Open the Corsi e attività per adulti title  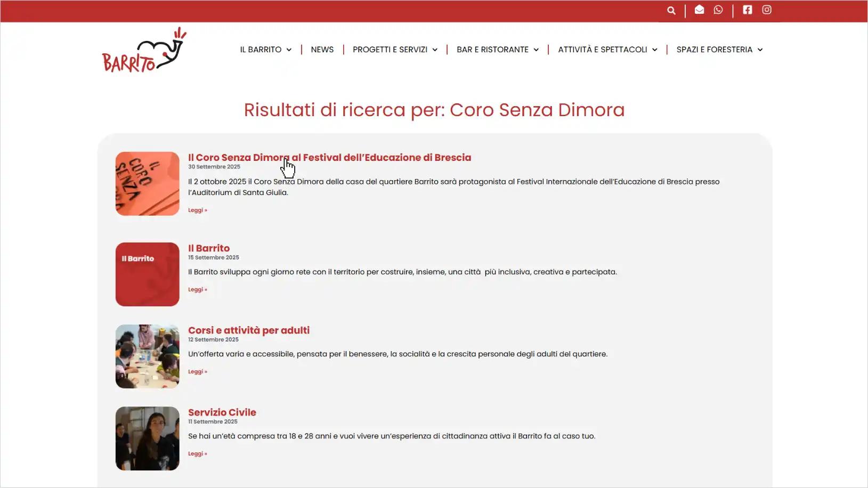[248, 330]
